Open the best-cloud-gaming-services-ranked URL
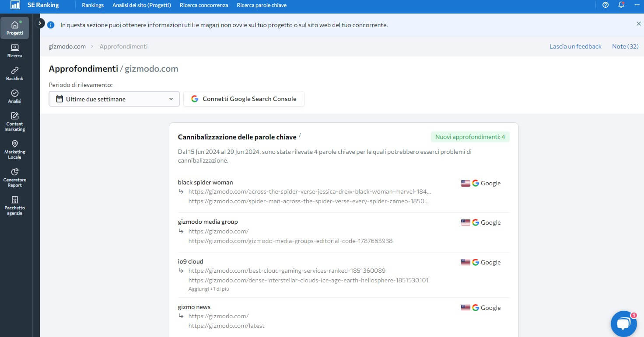644x337 pixels. coord(287,271)
